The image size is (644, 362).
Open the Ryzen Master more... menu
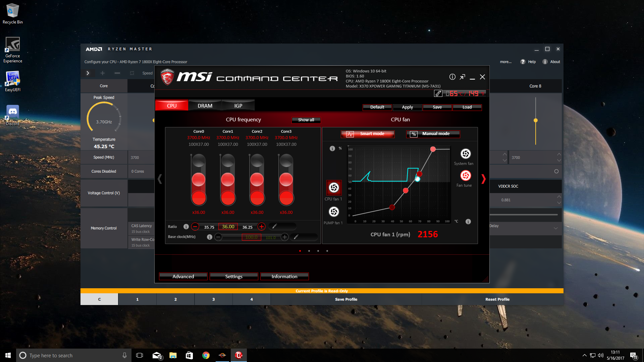tap(506, 62)
